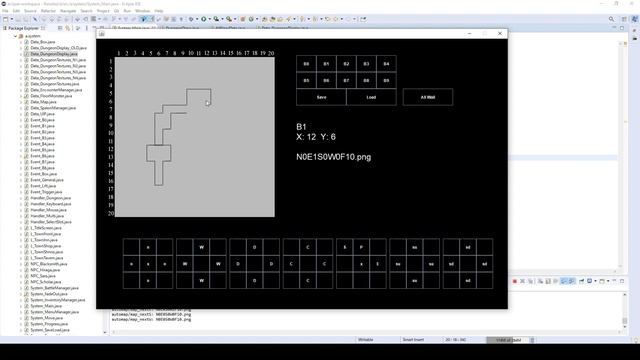
Task: Open the Run button dropdown arrow
Action: (x=209, y=19)
